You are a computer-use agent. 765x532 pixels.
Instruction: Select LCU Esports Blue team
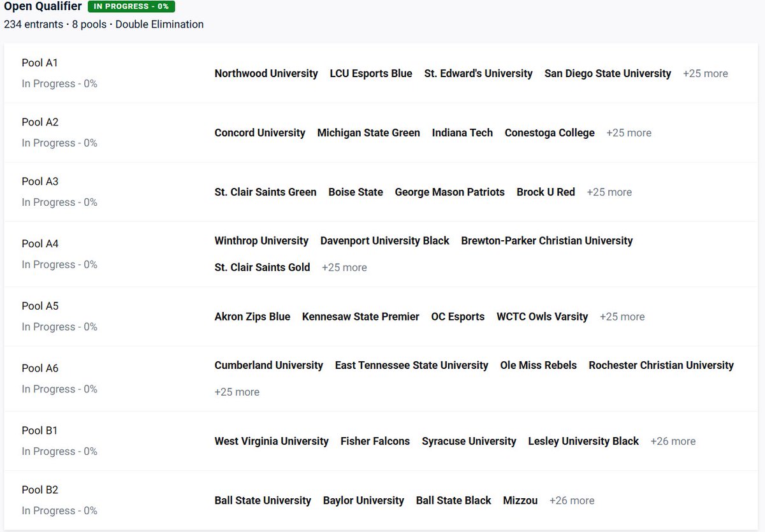(x=371, y=73)
